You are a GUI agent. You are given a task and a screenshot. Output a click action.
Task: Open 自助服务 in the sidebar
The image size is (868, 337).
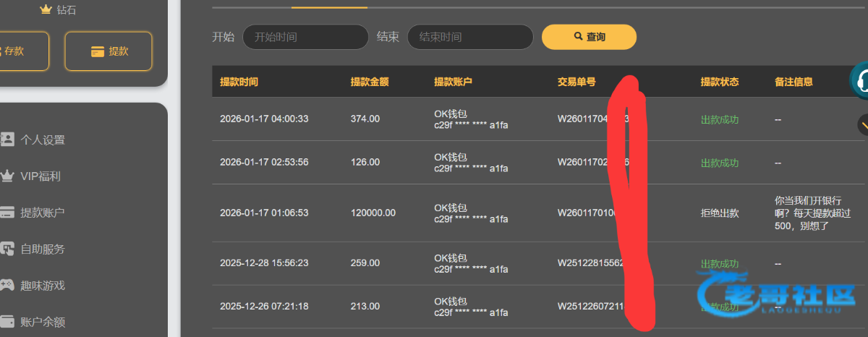[42, 249]
